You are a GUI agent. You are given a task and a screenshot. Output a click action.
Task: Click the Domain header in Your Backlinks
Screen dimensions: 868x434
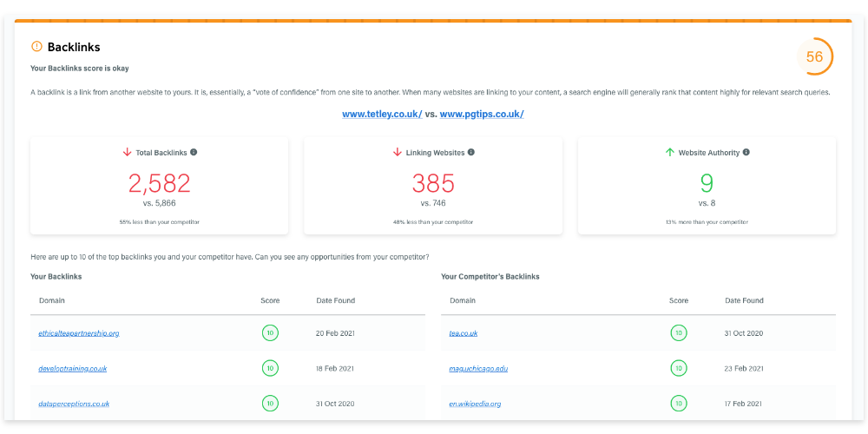click(x=52, y=300)
